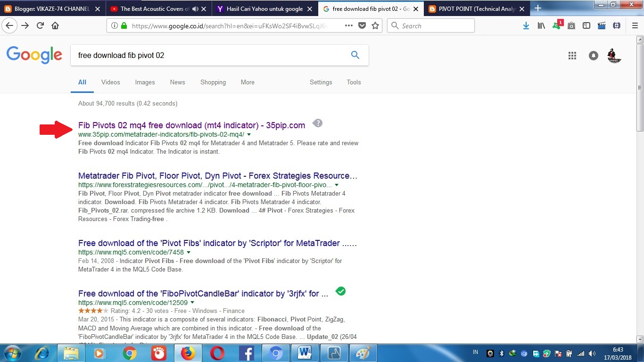
Task: Open the page actions three-dot menu
Action: pos(349,26)
